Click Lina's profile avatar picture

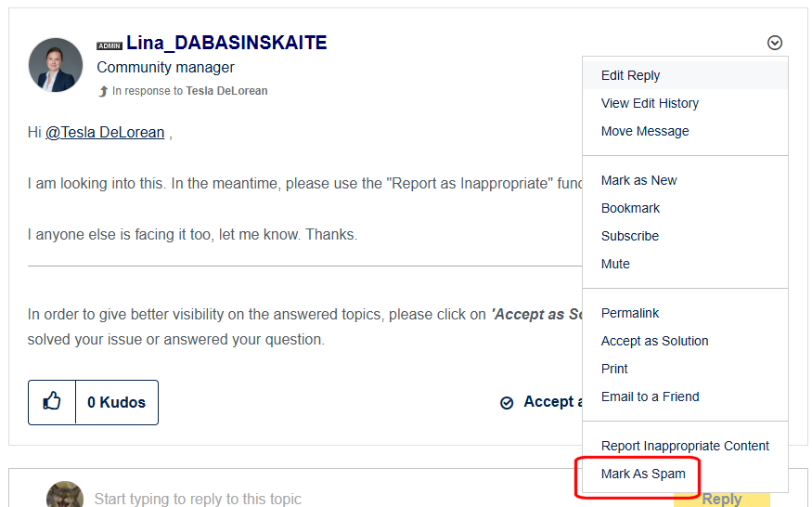56,64
